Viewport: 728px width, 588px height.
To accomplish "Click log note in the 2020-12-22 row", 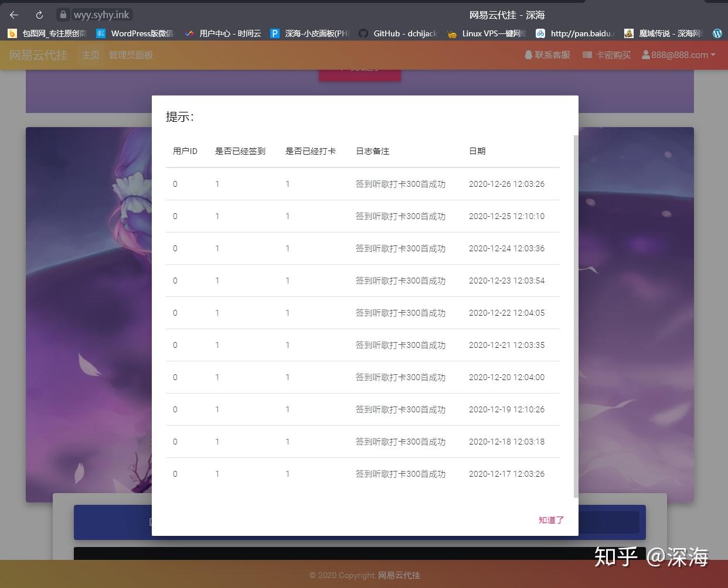I will pyautogui.click(x=401, y=313).
